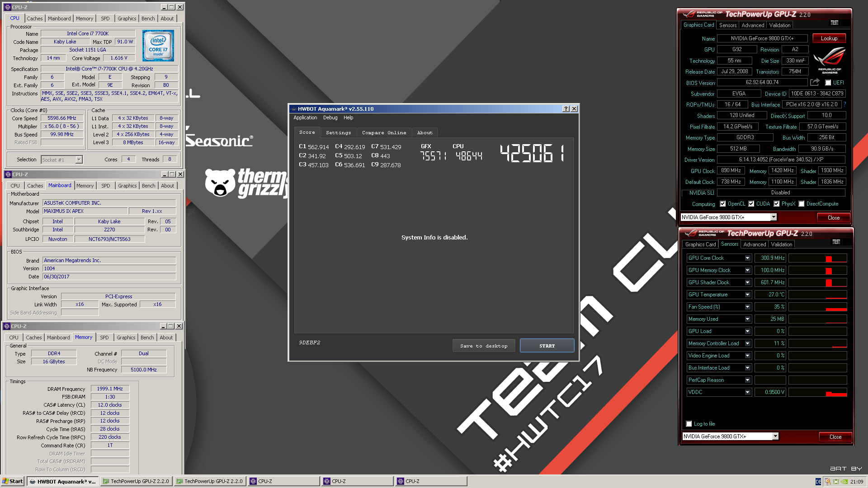Open the Advanced tab in top GPU-Z
Image resolution: width=868 pixels, height=488 pixels.
tap(753, 25)
